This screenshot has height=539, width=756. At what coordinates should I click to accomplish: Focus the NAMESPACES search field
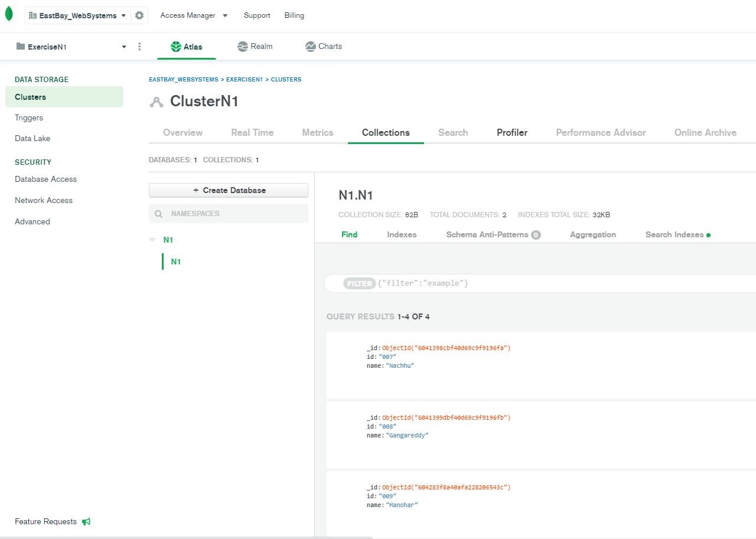(229, 214)
